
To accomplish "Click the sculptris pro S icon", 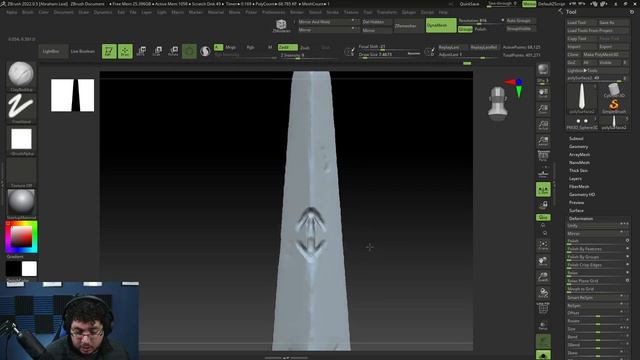I will point(205,51).
